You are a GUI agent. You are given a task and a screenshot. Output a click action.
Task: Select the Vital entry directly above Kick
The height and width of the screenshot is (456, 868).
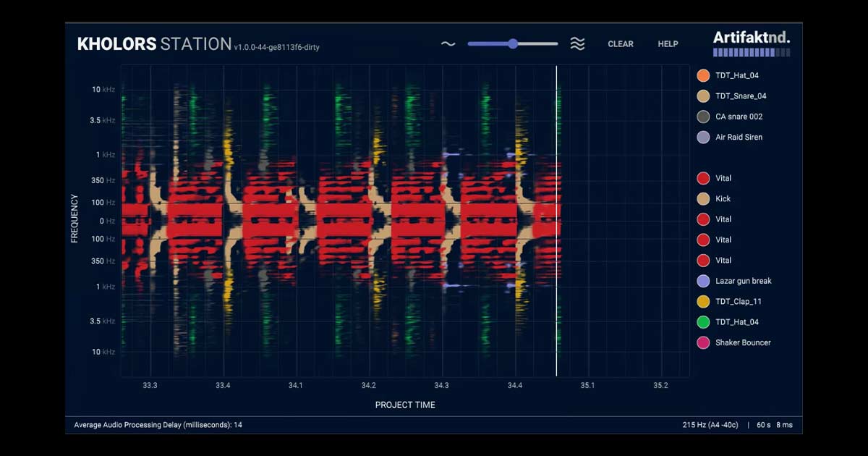coord(715,178)
